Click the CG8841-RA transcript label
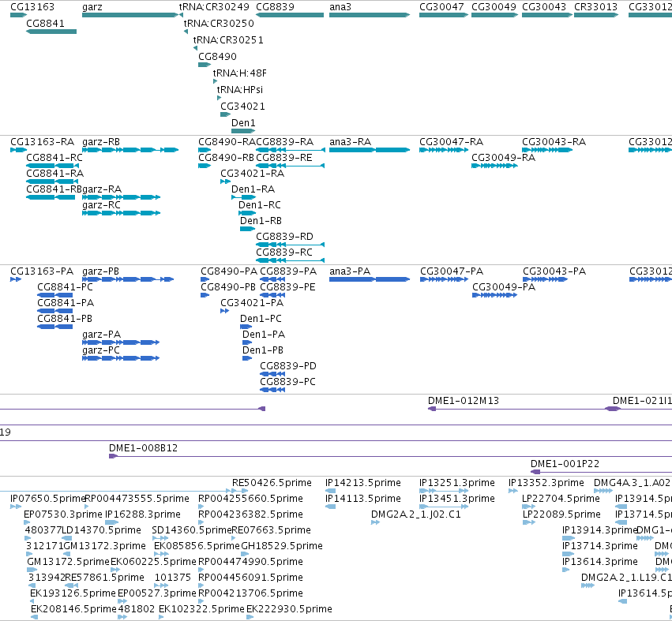Viewport: 672px width, 621px height. (54, 174)
